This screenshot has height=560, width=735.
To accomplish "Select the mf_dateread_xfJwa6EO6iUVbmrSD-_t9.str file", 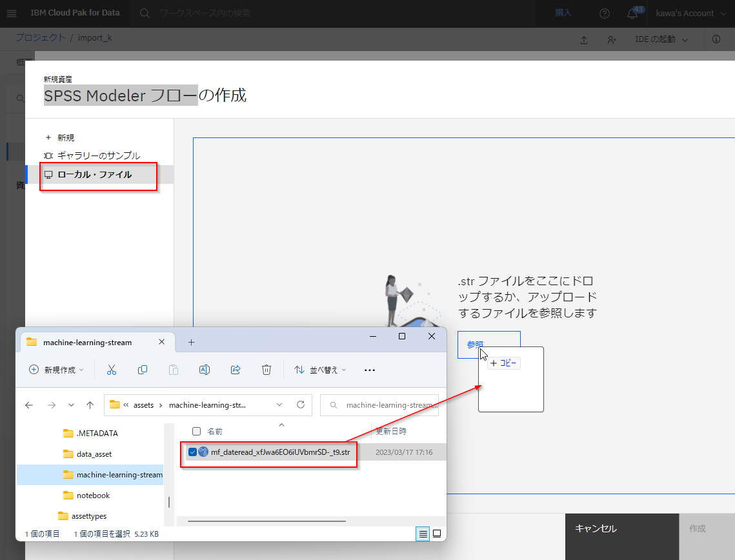I will coord(280,452).
